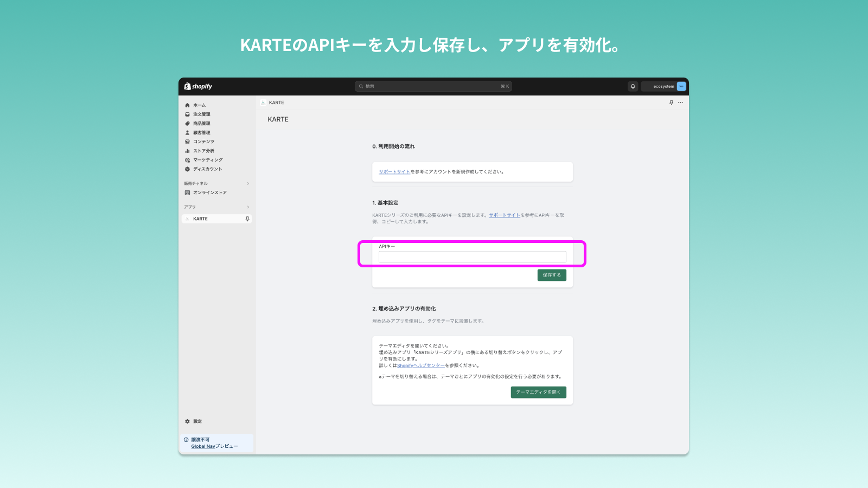Open the more options (...) menu
868x488 pixels.
click(x=680, y=102)
